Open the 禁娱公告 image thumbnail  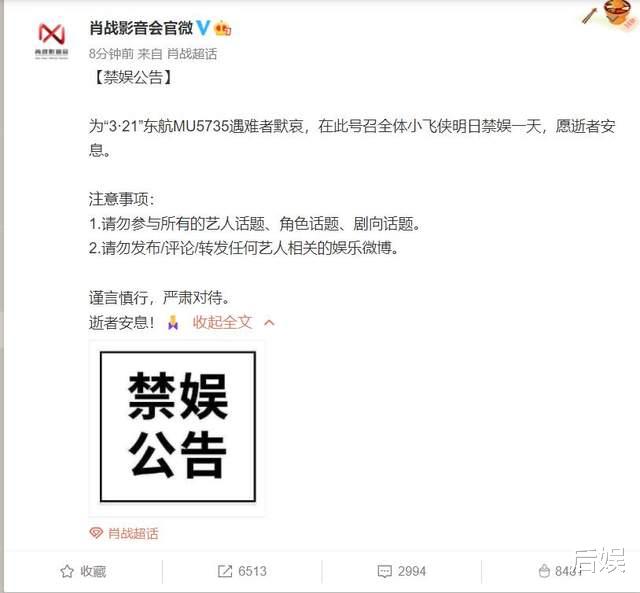coord(178,427)
